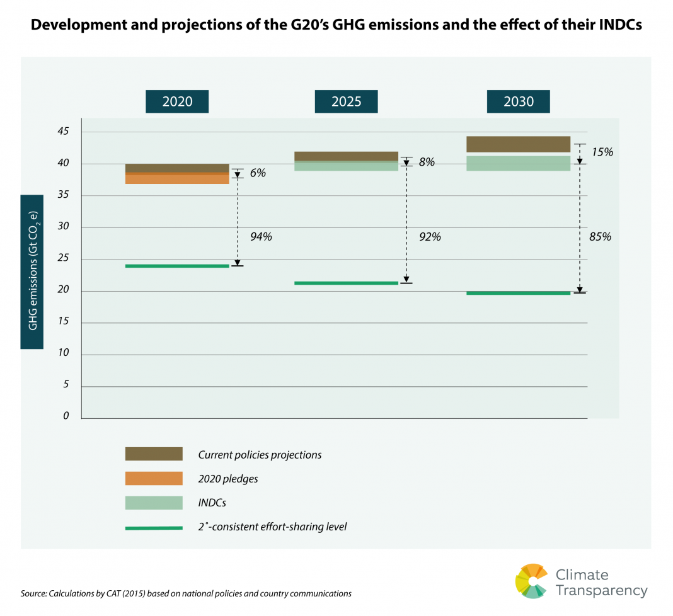This screenshot has width=673, height=616.
Task: Click the source citation text at bottom
Action: 186,593
